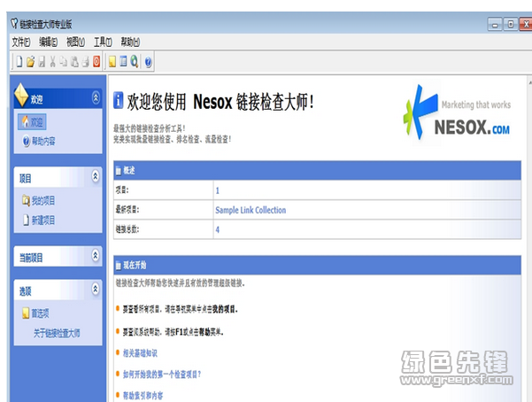Click the 链接总数 value 4
Image resolution: width=532 pixels, height=402 pixels.
point(218,230)
